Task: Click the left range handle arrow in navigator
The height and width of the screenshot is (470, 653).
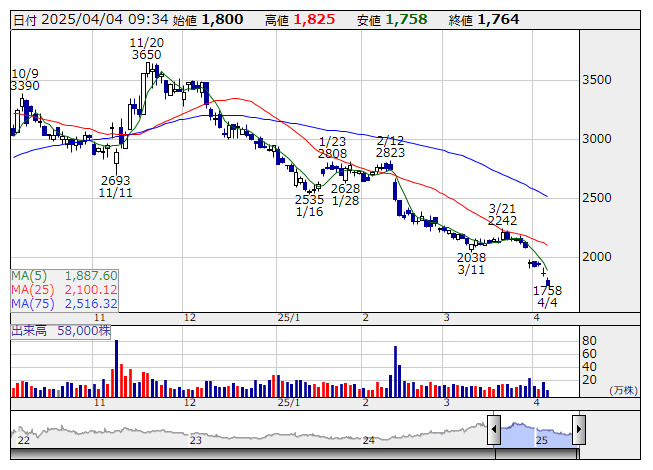Action: pos(493,428)
